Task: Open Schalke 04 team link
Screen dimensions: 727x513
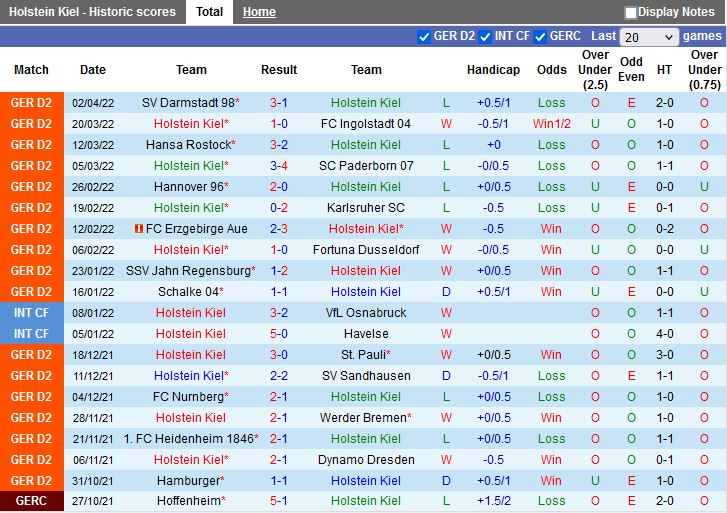Action: [x=188, y=292]
